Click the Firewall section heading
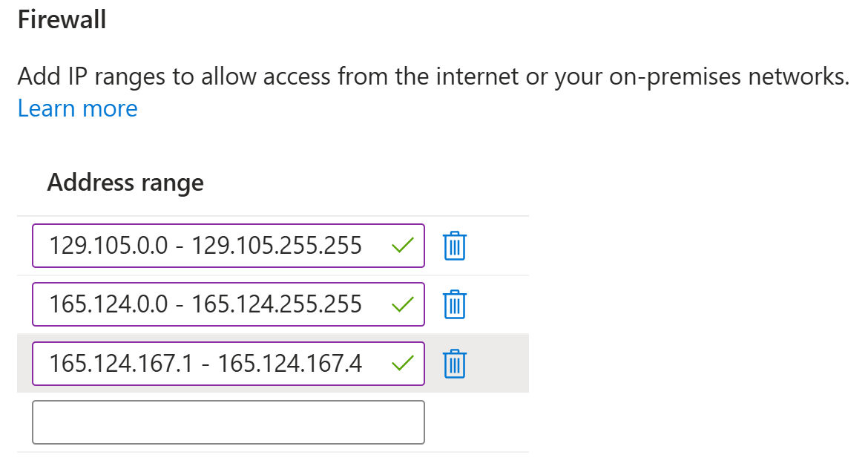This screenshot has height=475, width=868. point(62,20)
